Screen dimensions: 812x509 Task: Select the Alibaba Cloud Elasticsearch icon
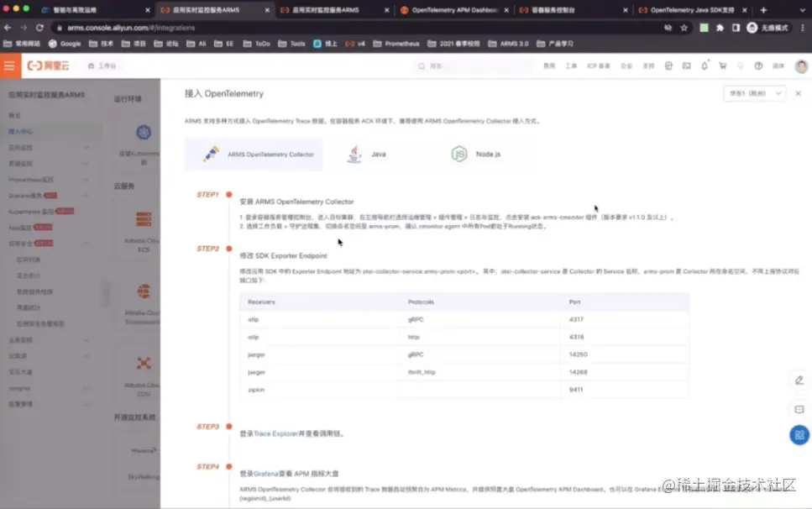[144, 291]
